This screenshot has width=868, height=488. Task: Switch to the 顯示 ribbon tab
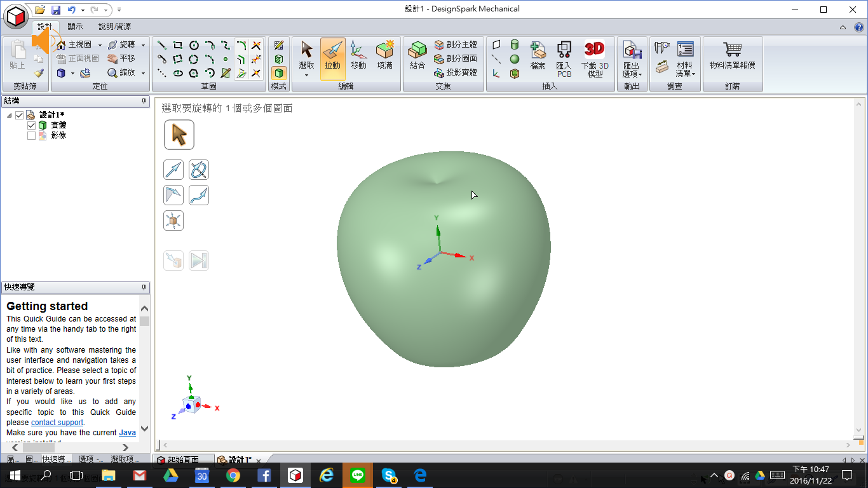pos(75,27)
